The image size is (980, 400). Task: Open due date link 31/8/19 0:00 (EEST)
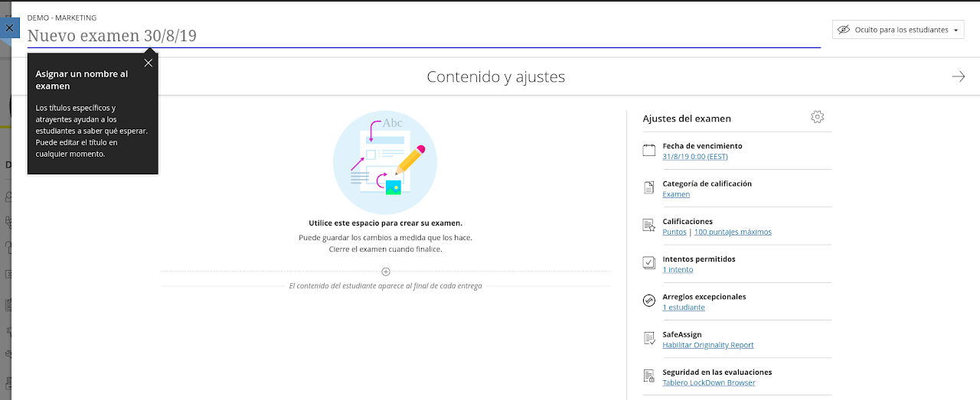695,157
